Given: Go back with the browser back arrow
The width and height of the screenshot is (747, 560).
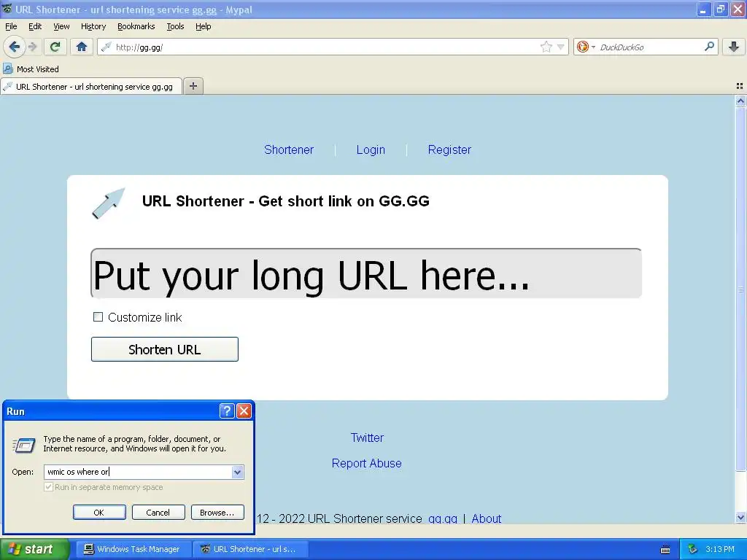Looking at the screenshot, I should (14, 47).
